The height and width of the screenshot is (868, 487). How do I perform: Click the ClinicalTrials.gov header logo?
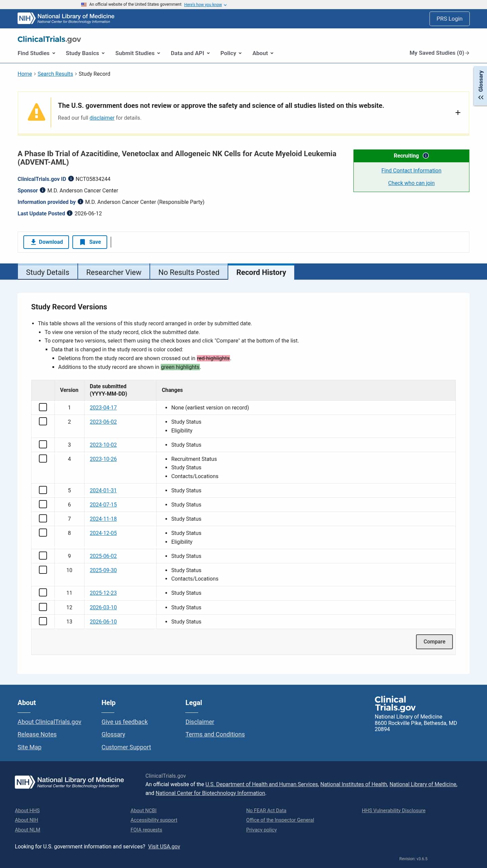tap(49, 39)
